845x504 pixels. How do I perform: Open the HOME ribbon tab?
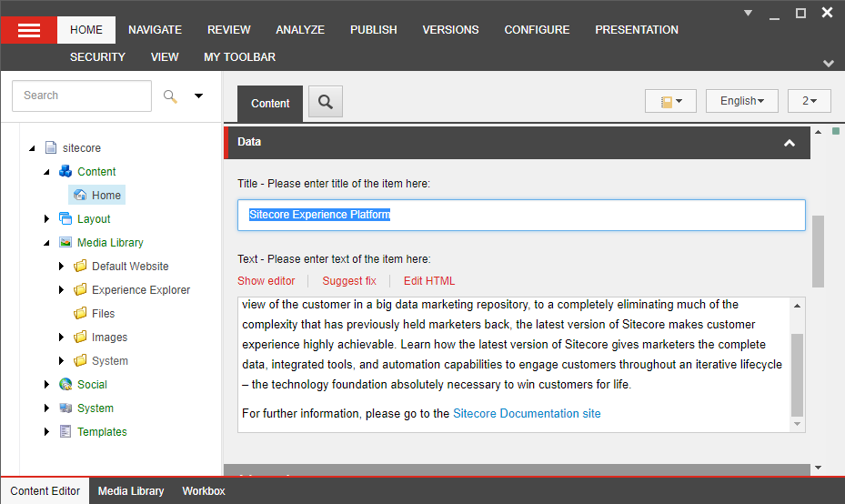point(86,30)
